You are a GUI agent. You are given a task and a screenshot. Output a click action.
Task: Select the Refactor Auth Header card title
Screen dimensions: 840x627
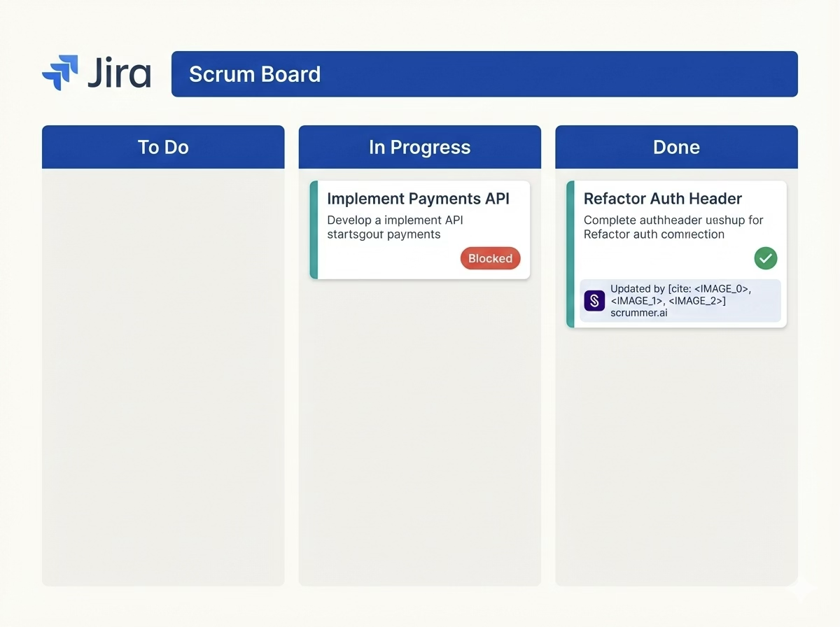(x=662, y=199)
